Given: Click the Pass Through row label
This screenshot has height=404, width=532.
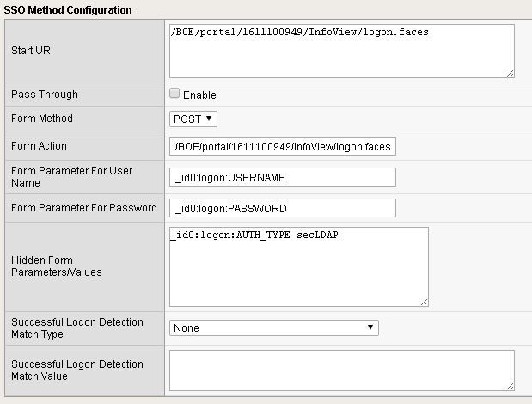Looking at the screenshot, I should (x=45, y=95).
